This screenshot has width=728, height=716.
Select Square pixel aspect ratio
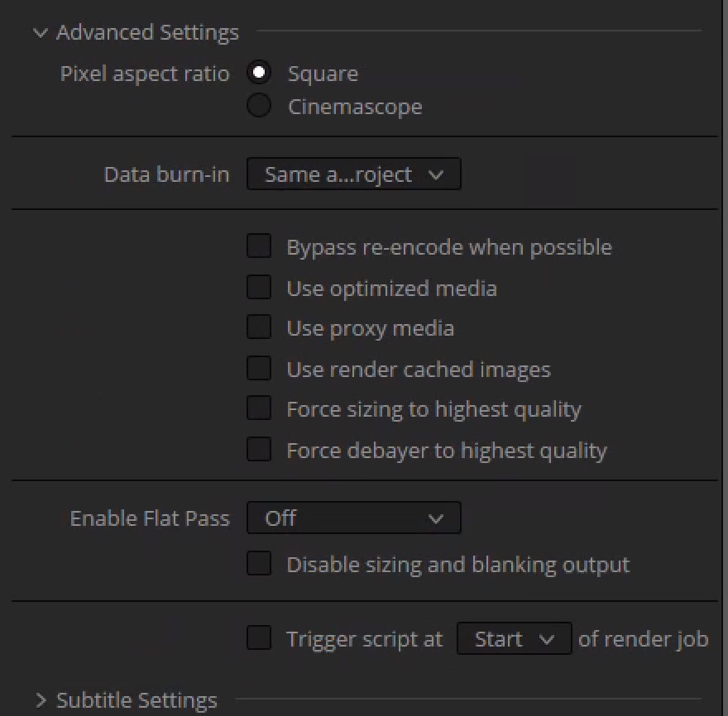click(259, 73)
